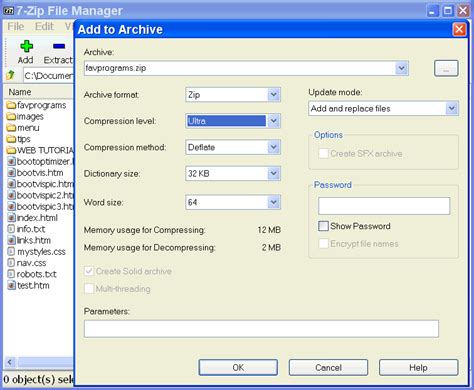
Task: Open the Archive name dropdown arrow
Action: pos(402,68)
